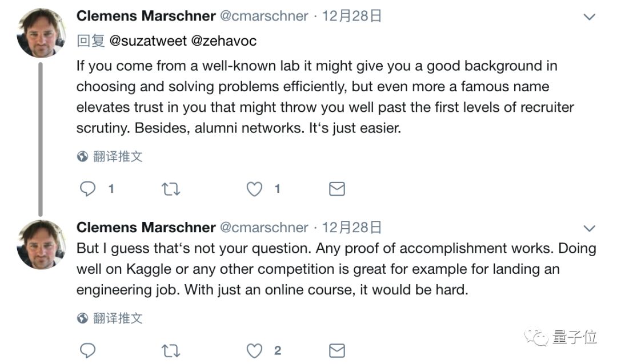The width and height of the screenshot is (617, 364).
Task: View the first tweet's profile avatar
Action: click(41, 33)
